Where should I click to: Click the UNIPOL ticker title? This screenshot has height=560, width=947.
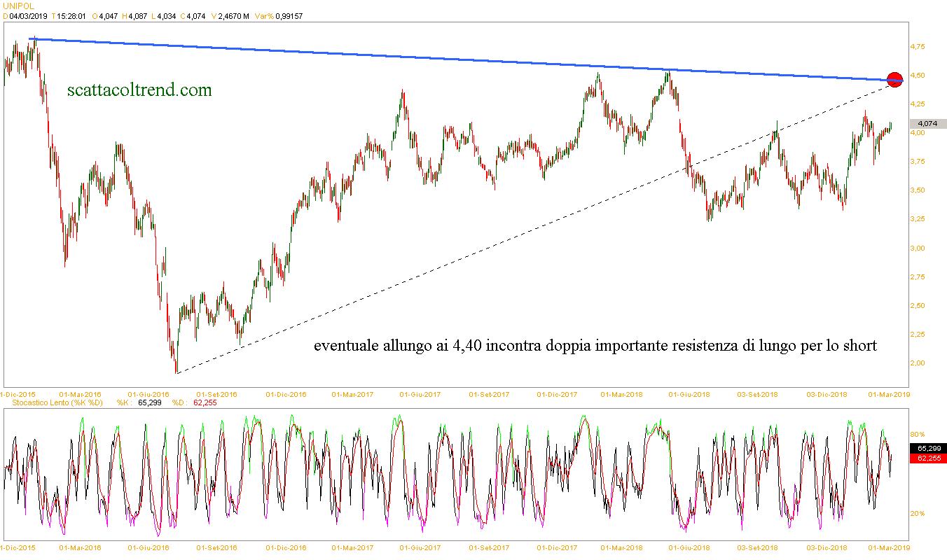18,6
